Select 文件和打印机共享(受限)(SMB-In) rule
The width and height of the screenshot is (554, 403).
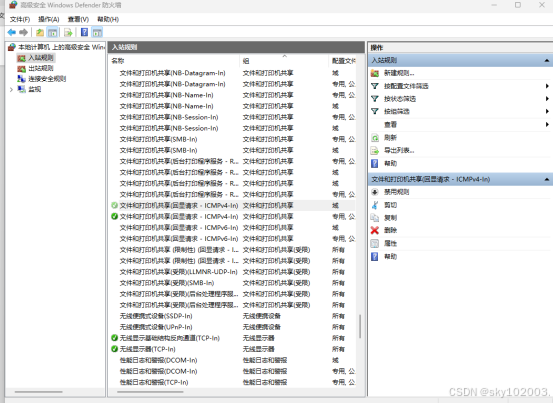(x=232, y=283)
